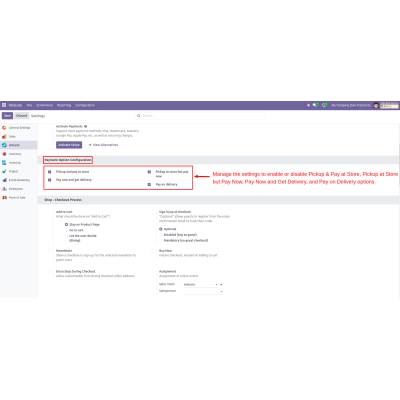Image resolution: width=400 pixels, height=400 pixels.
Task: Click the Activate Stripe button
Action: tap(69, 145)
